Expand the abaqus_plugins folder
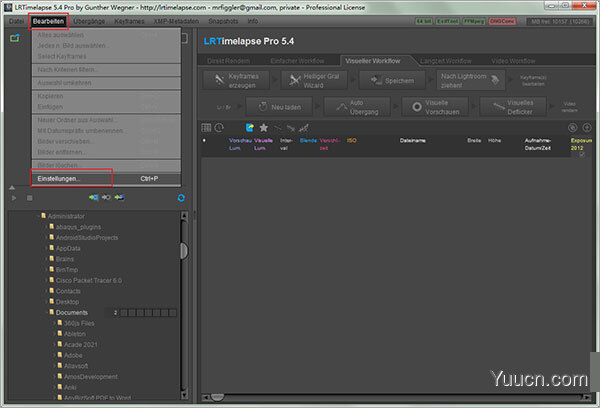 46,227
